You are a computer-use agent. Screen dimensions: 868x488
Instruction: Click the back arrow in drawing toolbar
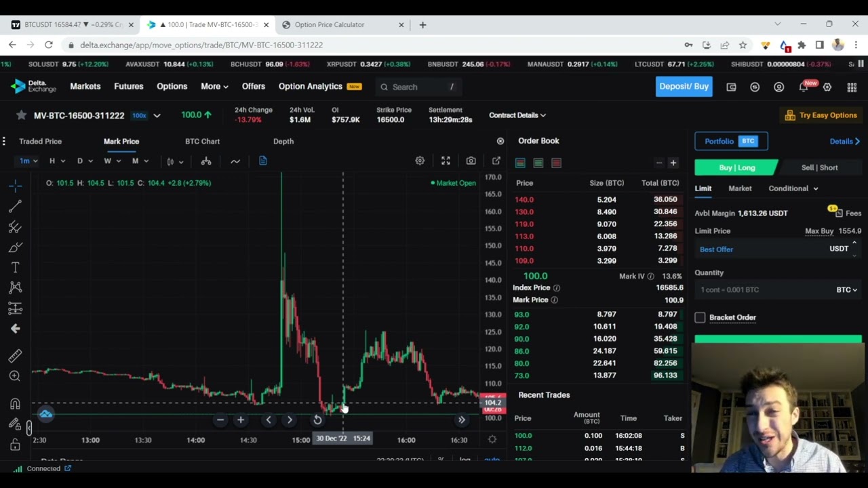coord(15,329)
